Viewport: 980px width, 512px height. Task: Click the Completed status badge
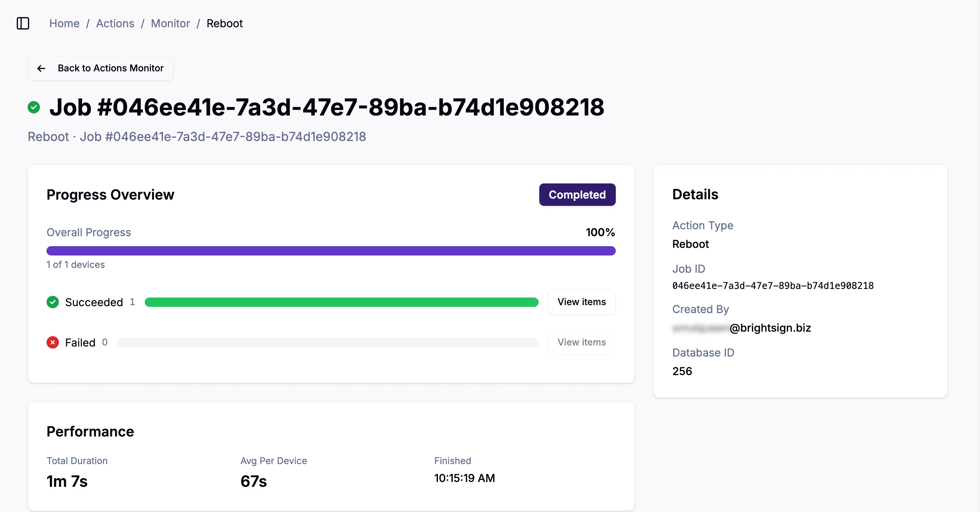(577, 194)
